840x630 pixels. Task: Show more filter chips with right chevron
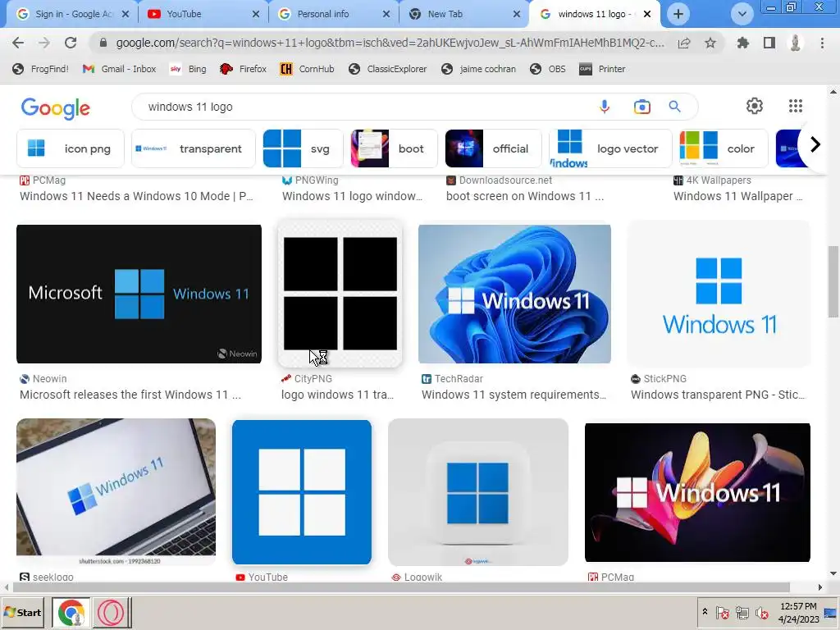(x=815, y=144)
